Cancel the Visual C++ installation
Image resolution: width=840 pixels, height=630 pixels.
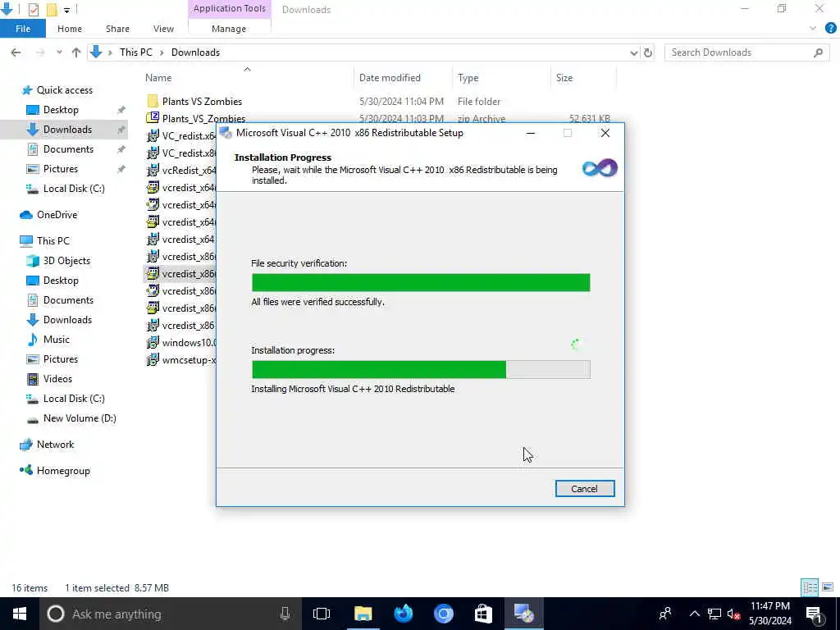coord(584,489)
